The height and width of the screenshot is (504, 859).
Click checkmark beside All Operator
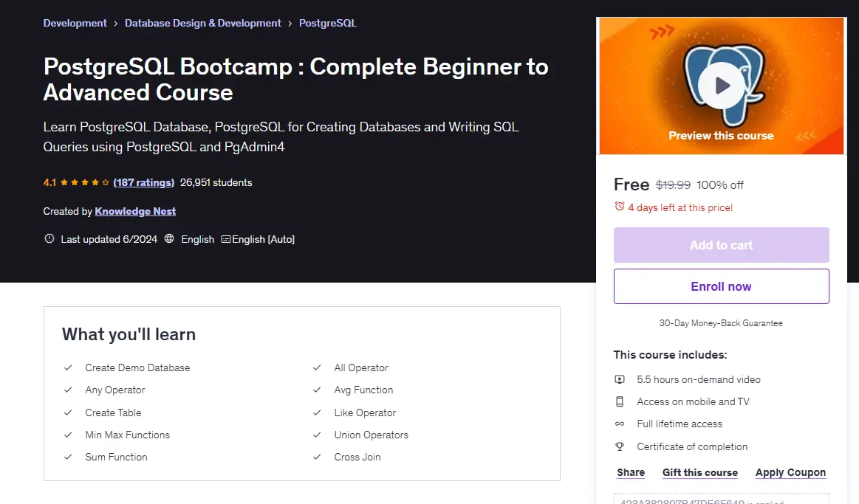point(317,367)
